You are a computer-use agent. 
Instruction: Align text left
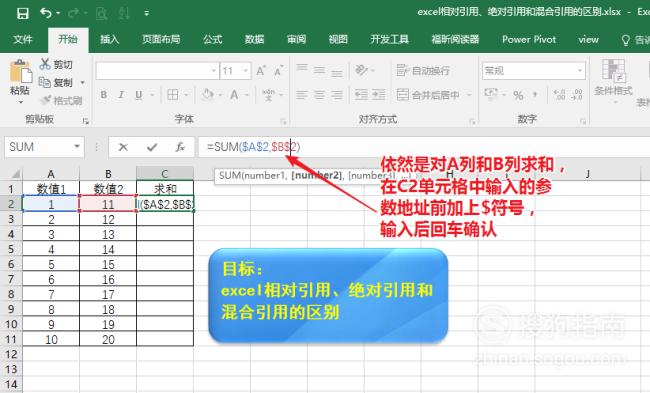pos(302,95)
